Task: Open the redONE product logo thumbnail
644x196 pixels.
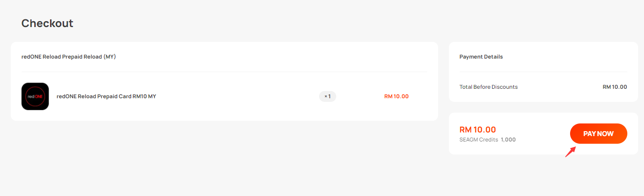Action: (x=35, y=96)
